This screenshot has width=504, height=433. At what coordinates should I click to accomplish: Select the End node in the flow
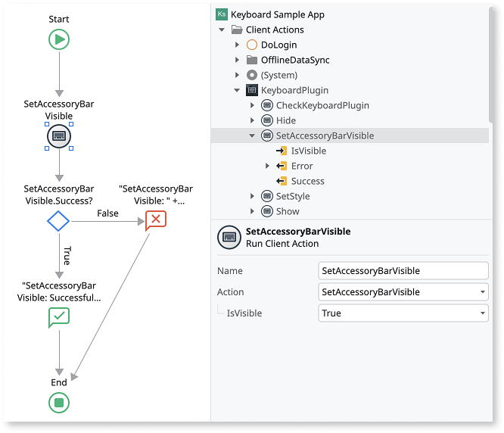coord(59,403)
